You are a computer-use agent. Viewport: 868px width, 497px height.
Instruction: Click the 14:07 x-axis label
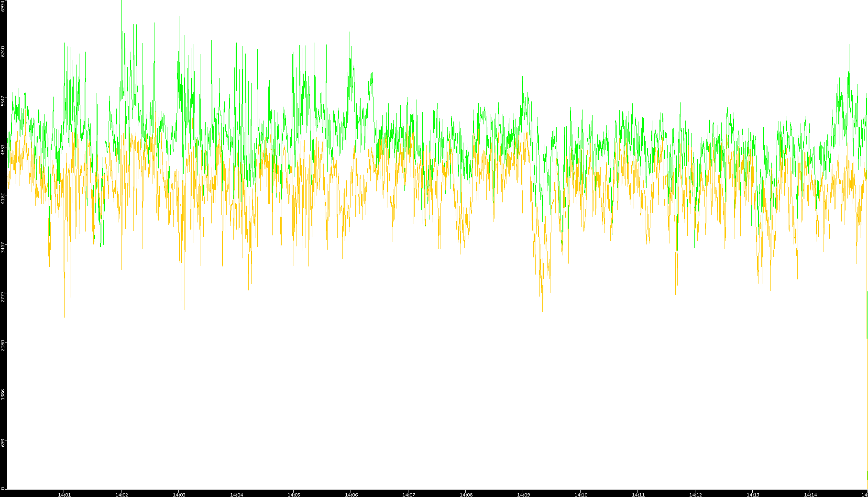(408, 495)
